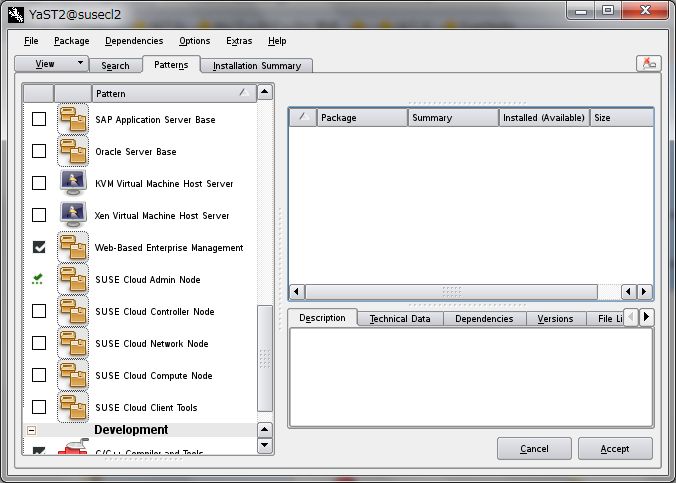Image resolution: width=676 pixels, height=483 pixels.
Task: Select the Web-Based Enterprise Management row text
Action: [169, 248]
